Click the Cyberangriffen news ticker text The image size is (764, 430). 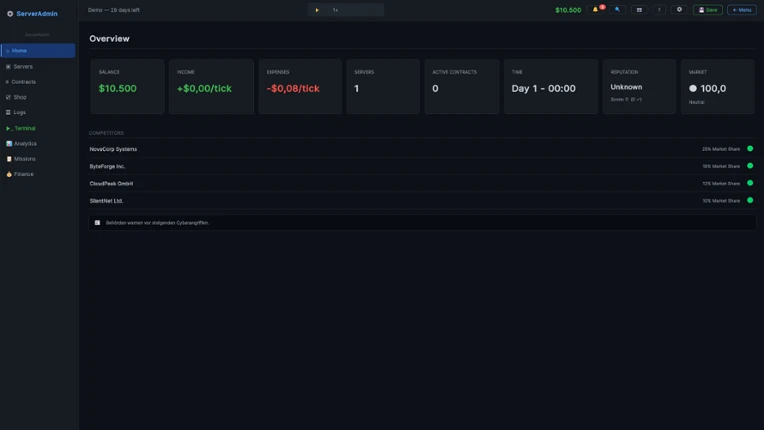point(157,223)
